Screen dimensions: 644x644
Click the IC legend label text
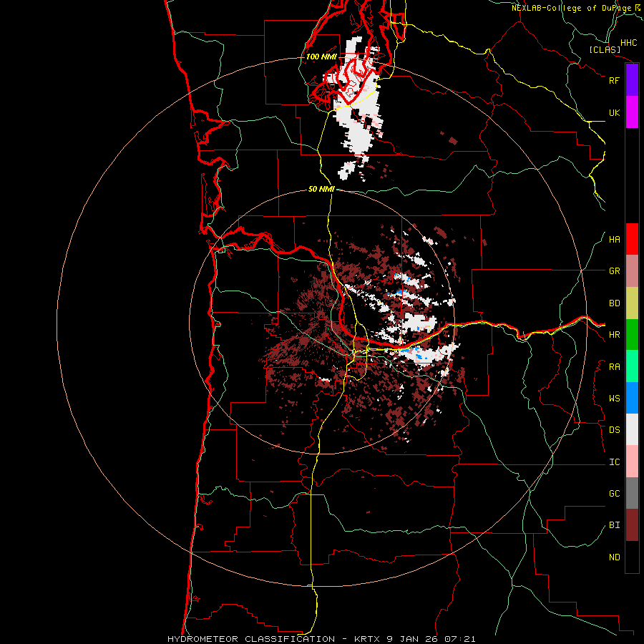pos(615,462)
